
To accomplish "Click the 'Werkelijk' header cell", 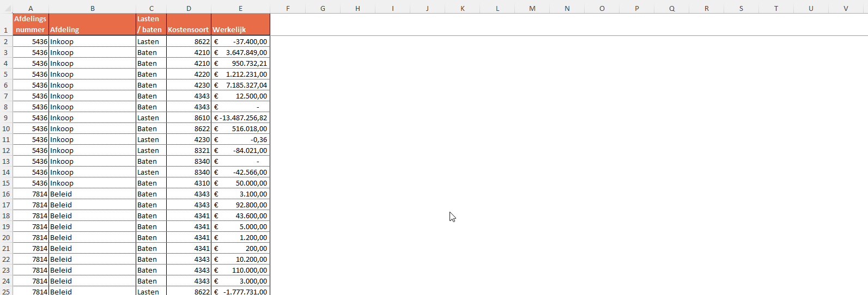I will [240, 24].
